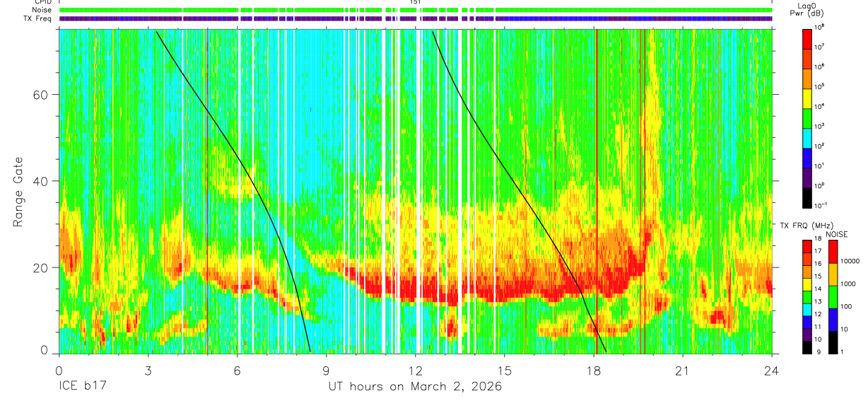
Task: Click the 'Lag0 Pwr (dB)' colorbar title
Action: tap(807, 10)
